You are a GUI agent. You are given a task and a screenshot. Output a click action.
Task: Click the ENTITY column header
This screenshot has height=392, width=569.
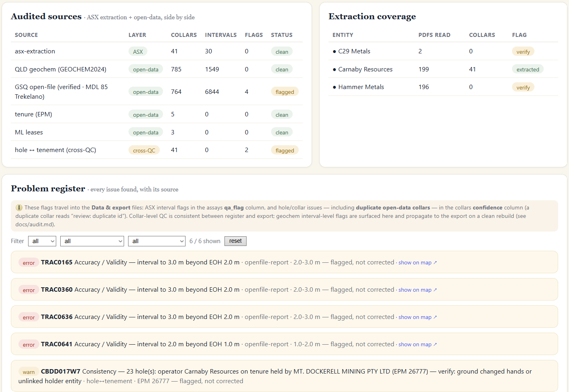(343, 35)
